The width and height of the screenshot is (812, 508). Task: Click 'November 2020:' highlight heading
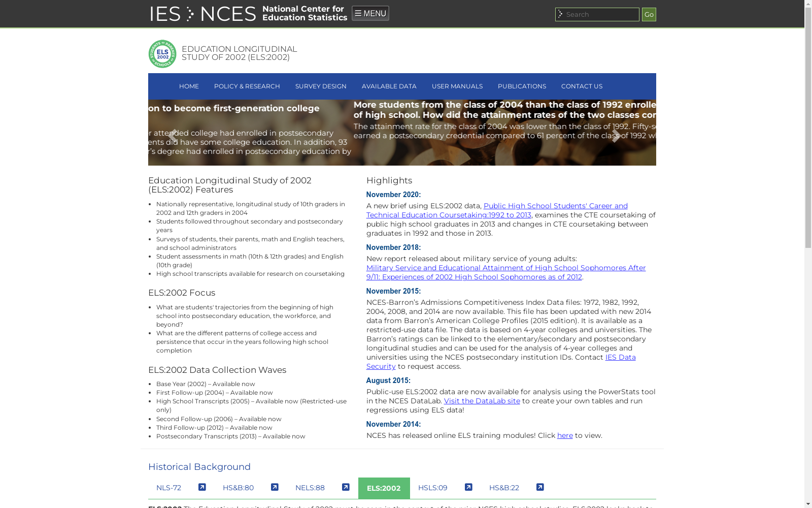[x=393, y=195]
